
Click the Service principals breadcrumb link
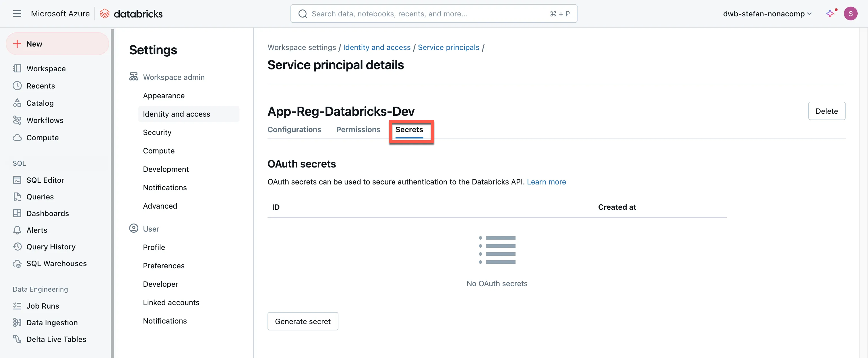(x=448, y=47)
